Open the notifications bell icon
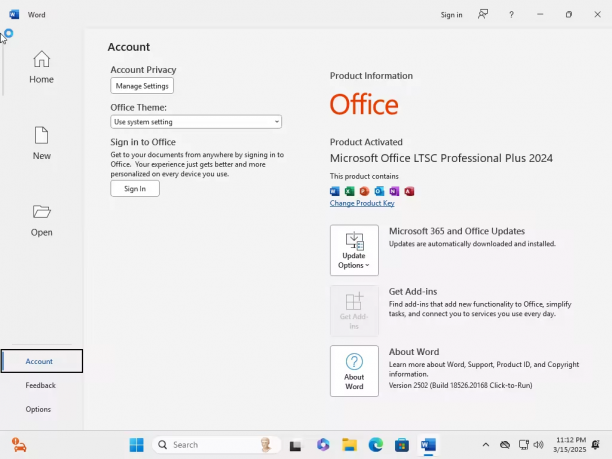 click(x=596, y=445)
